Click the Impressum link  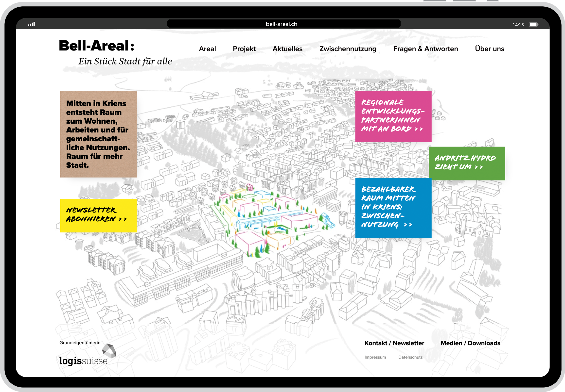coord(375,357)
